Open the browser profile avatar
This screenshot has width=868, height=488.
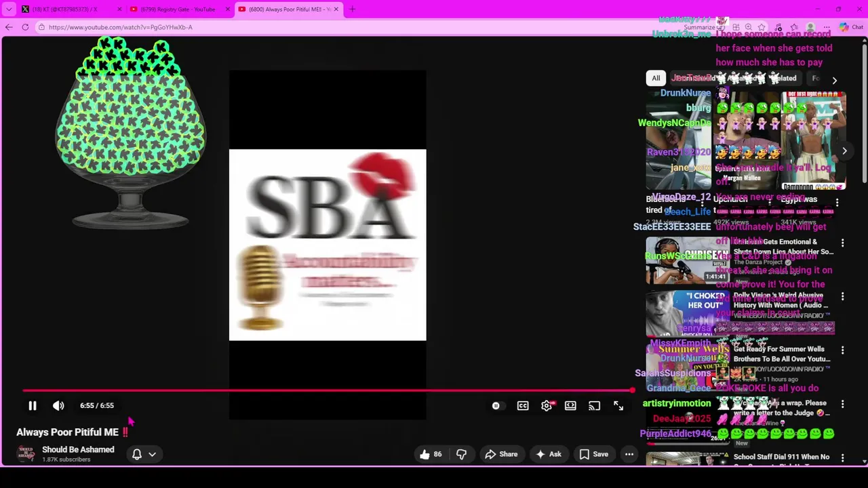[x=810, y=27]
